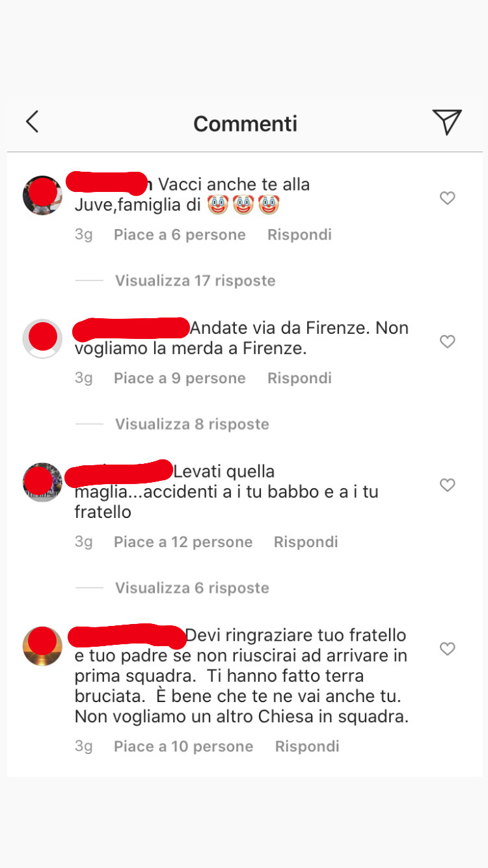The height and width of the screenshot is (868, 488).
Task: Expand 'Visualizza 6 risposte'
Action: (x=192, y=588)
